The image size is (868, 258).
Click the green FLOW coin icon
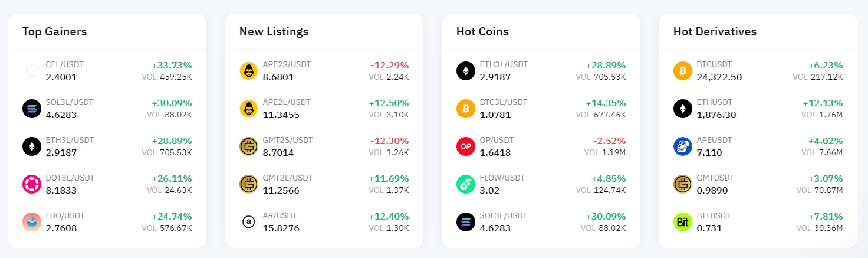466,184
